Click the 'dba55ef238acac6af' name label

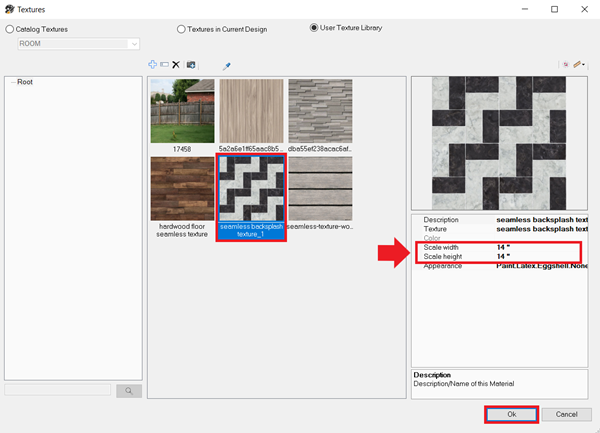320,149
